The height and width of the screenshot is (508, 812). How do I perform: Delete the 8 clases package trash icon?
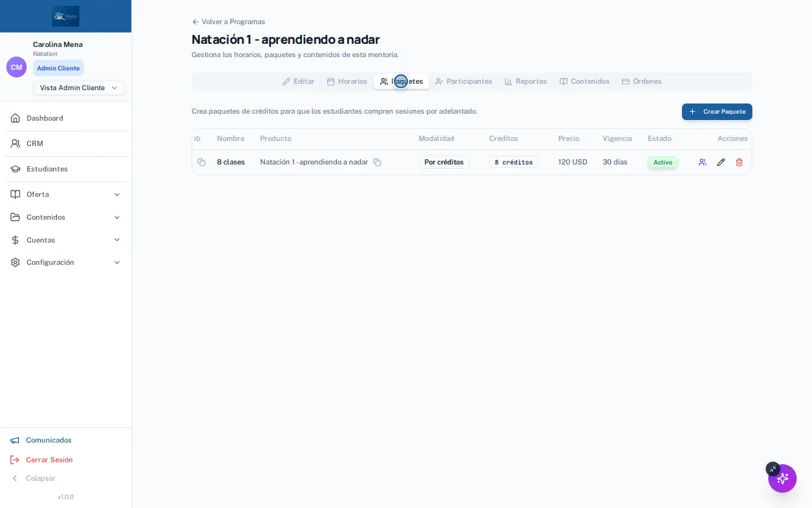[739, 163]
